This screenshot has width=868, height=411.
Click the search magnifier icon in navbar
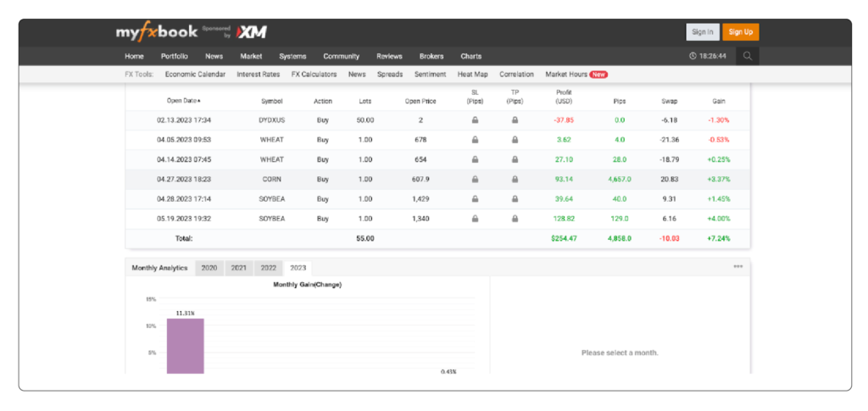747,56
